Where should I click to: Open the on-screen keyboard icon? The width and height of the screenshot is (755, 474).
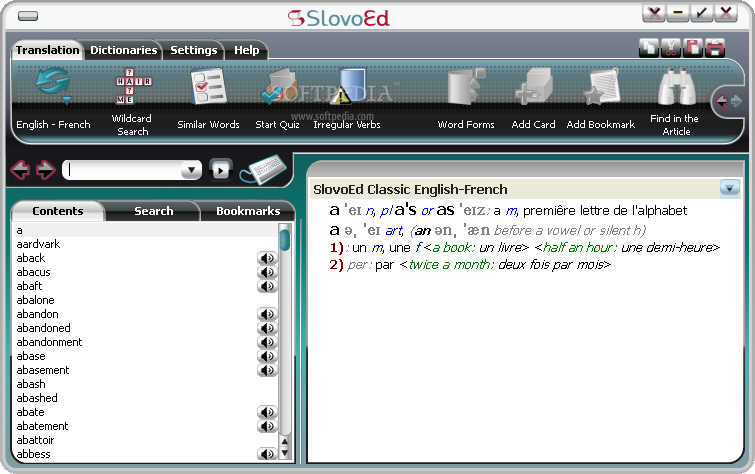pyautogui.click(x=263, y=170)
